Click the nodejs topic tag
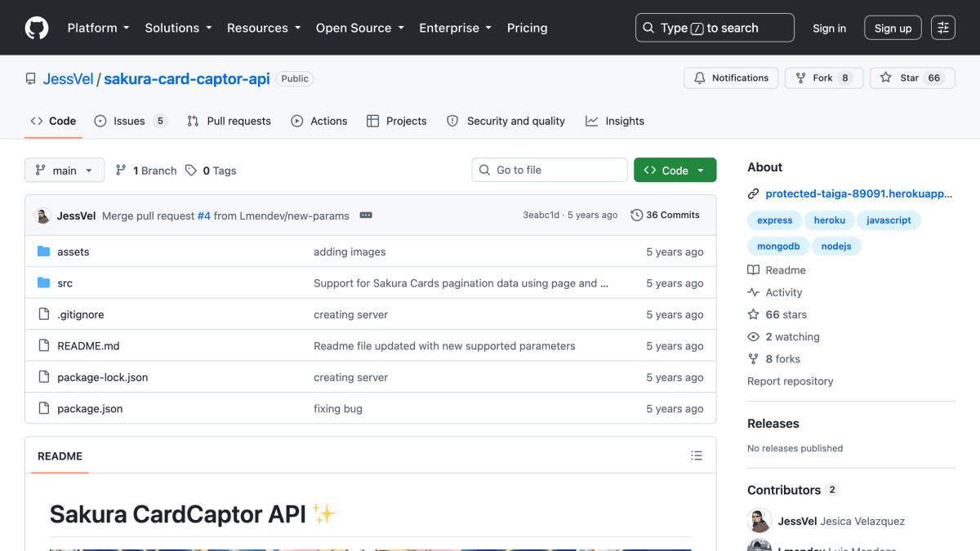980x551 pixels. tap(836, 247)
